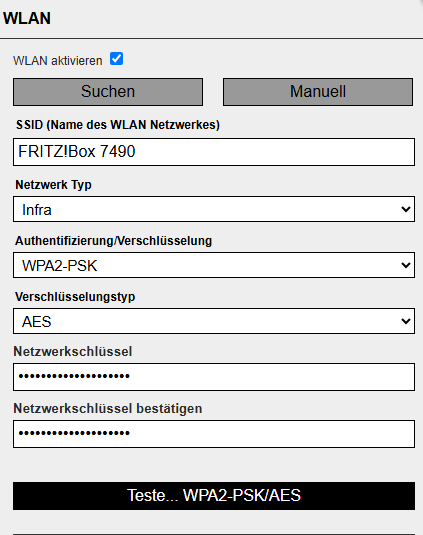Open the dropdown showing WPA2-PSK
The width and height of the screenshot is (423, 535).
click(214, 265)
